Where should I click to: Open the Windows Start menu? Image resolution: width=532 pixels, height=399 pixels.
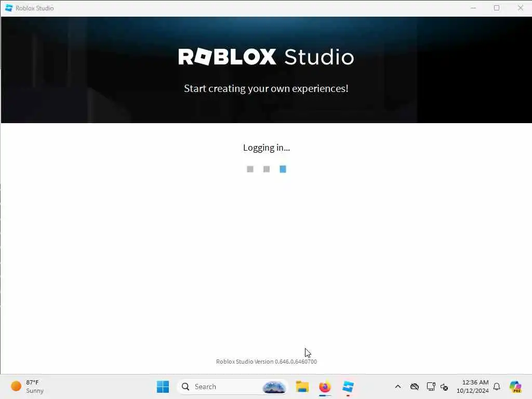click(x=163, y=387)
